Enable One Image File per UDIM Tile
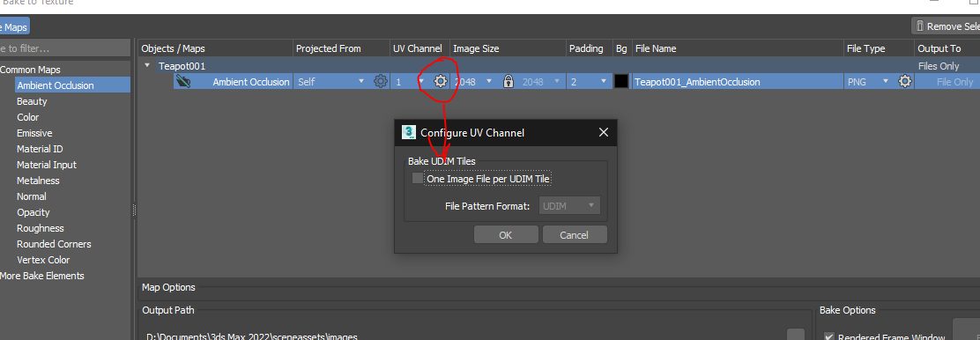Image resolution: width=980 pixels, height=340 pixels. click(x=418, y=179)
